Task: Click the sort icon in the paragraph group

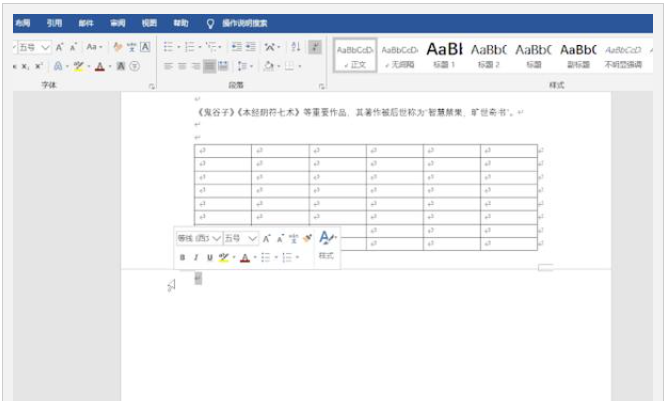Action: click(295, 47)
